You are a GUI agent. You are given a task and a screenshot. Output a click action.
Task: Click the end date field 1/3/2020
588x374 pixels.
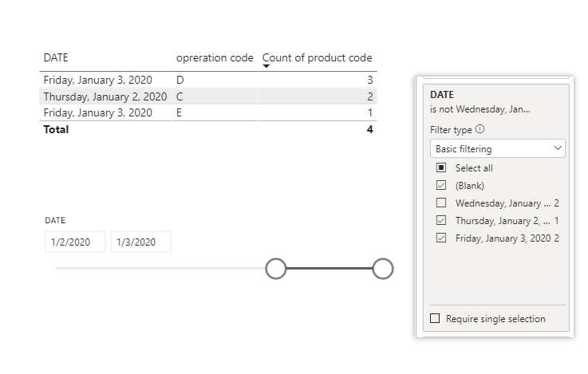click(140, 242)
